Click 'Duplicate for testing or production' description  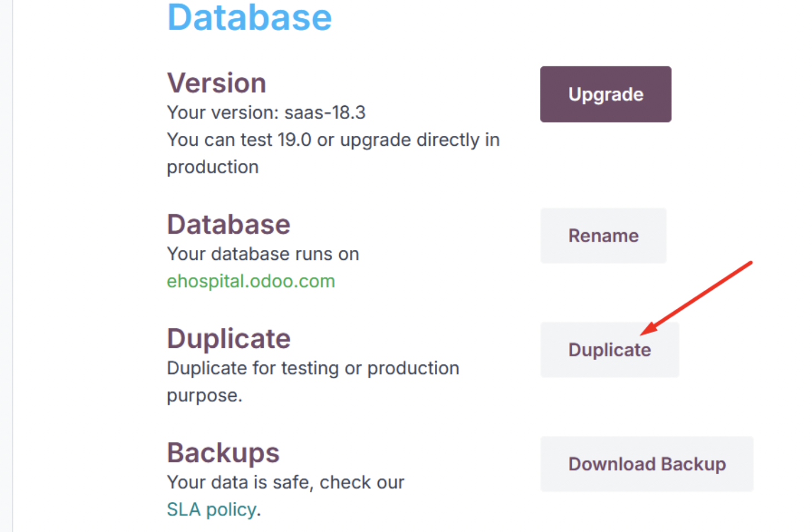pyautogui.click(x=313, y=368)
